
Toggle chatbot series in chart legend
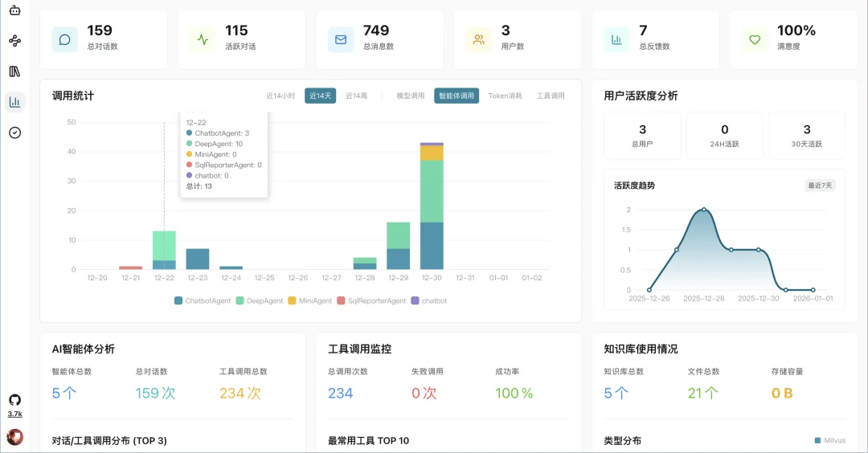pos(429,301)
